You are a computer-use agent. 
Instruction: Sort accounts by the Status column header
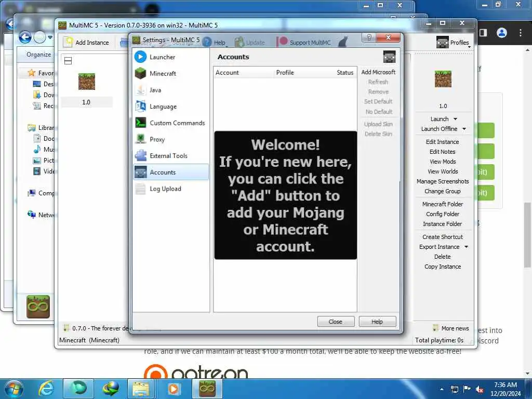pyautogui.click(x=345, y=73)
